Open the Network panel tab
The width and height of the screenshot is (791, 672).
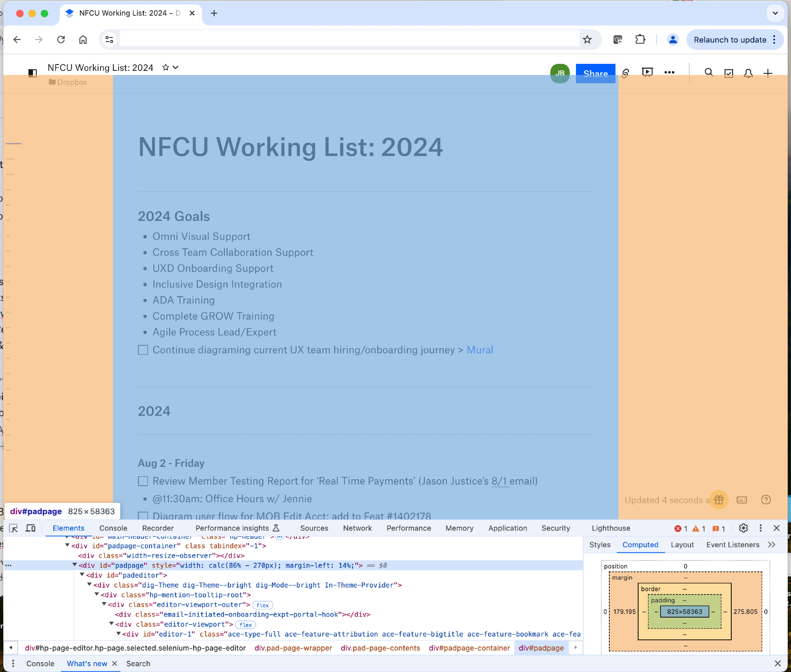[x=357, y=528]
